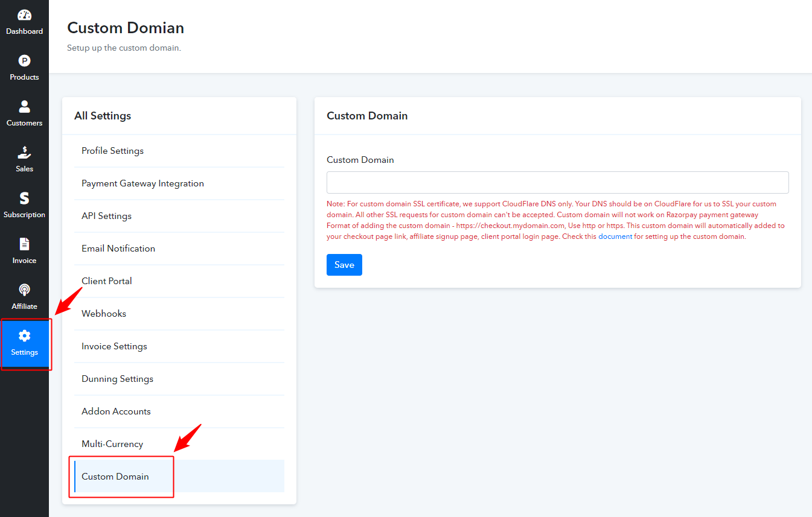This screenshot has width=812, height=517.
Task: Open the Customers person icon
Action: 24,107
